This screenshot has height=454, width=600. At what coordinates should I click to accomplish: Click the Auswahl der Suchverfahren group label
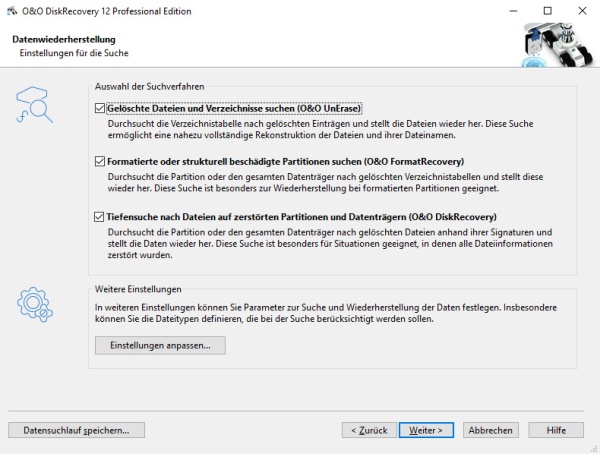pos(150,87)
